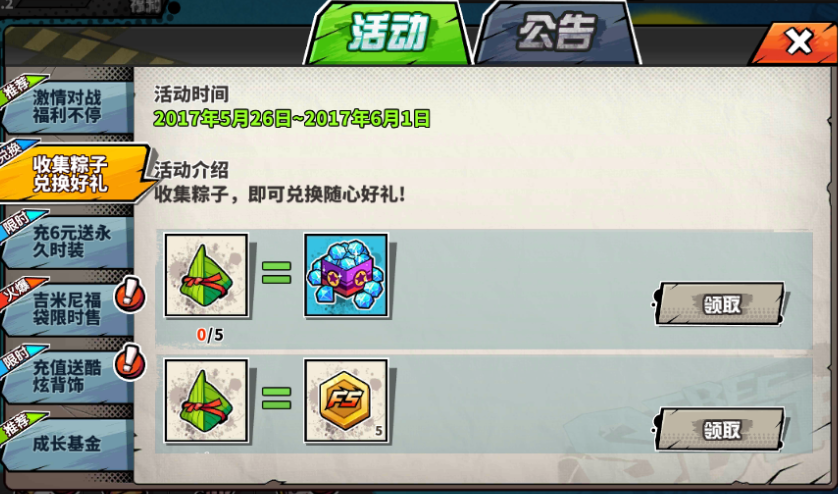This screenshot has height=494, width=838.
Task: Claim diamond box reward with 领取 button
Action: click(720, 304)
